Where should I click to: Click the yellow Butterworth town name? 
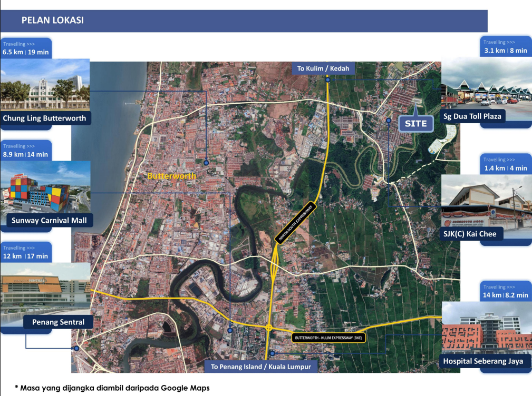pos(172,176)
